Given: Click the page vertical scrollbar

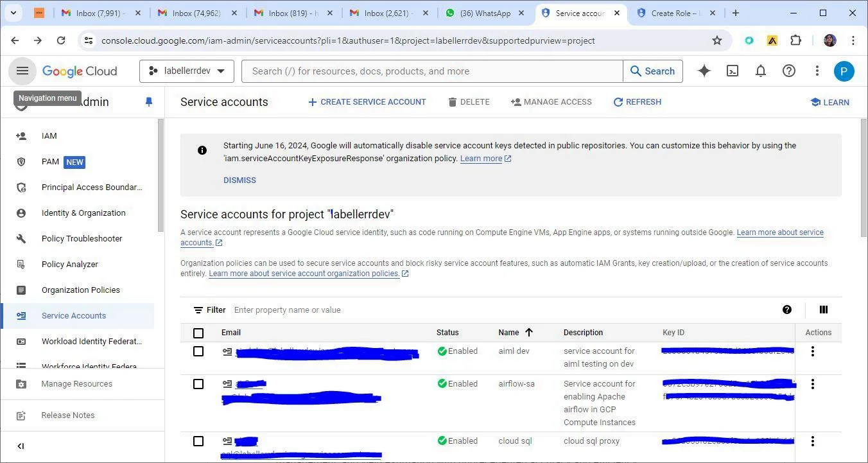Looking at the screenshot, I should click(864, 179).
